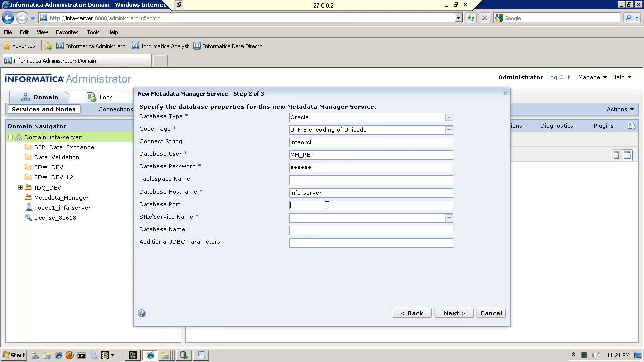Click the Next button in the wizard
This screenshot has height=362, width=644.
point(454,313)
